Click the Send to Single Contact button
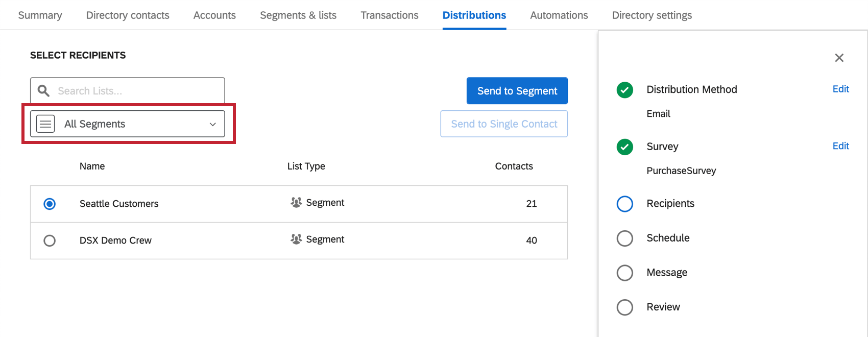This screenshot has height=337, width=868. pos(504,124)
